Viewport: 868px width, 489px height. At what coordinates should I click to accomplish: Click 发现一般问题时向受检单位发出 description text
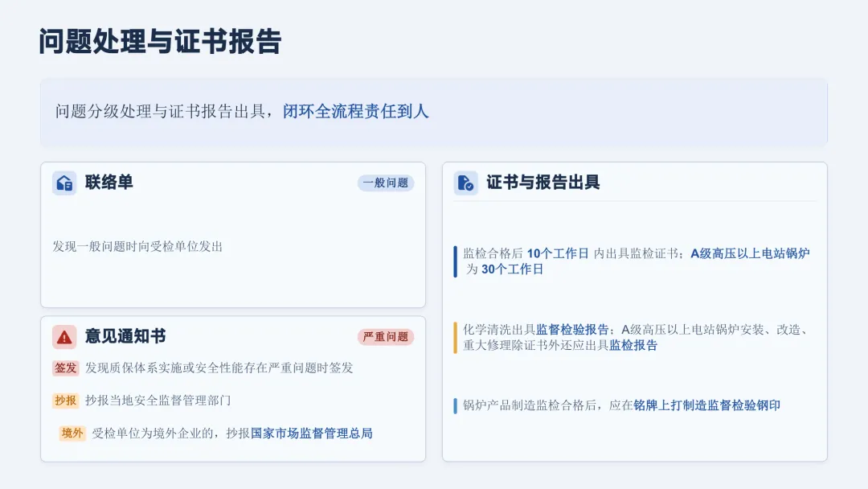[x=137, y=246]
